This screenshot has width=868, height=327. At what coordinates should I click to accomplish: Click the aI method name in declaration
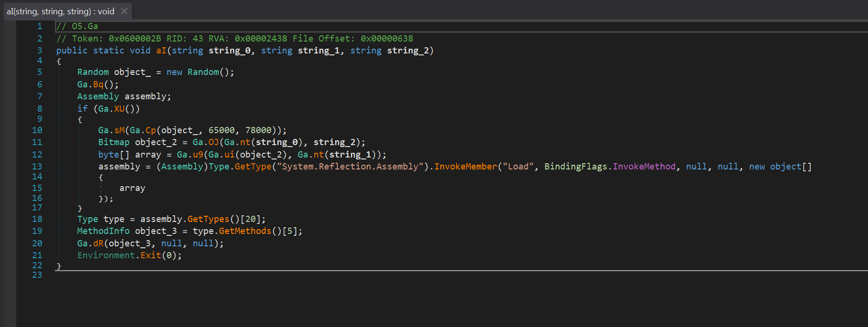pyautogui.click(x=161, y=51)
